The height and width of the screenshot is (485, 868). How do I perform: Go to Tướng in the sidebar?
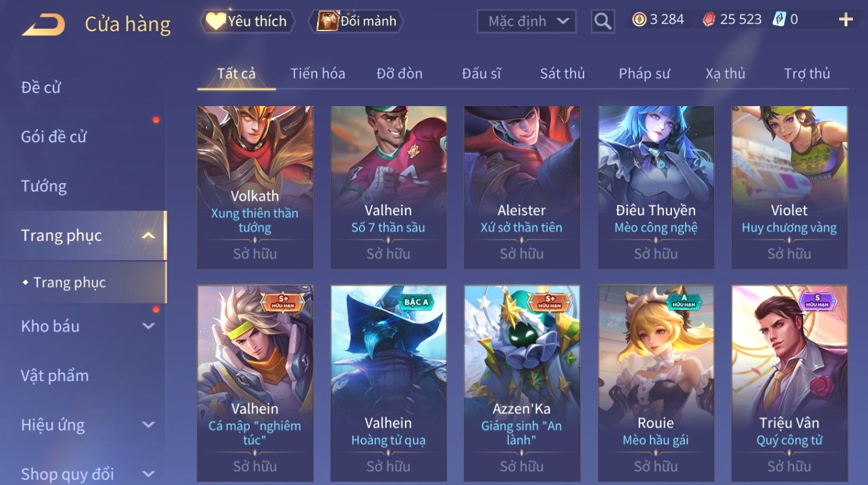coord(44,186)
